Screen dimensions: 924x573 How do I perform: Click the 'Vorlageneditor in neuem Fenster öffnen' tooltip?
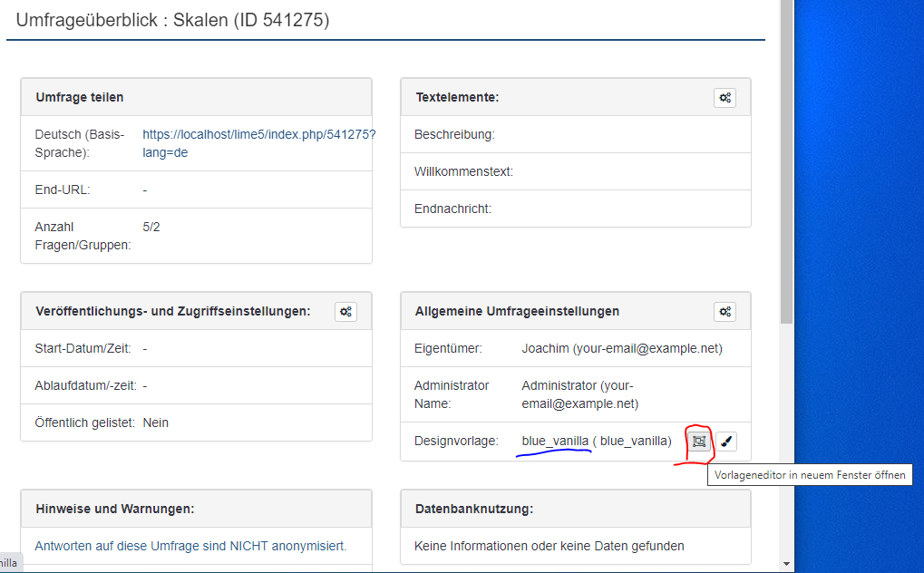click(809, 475)
